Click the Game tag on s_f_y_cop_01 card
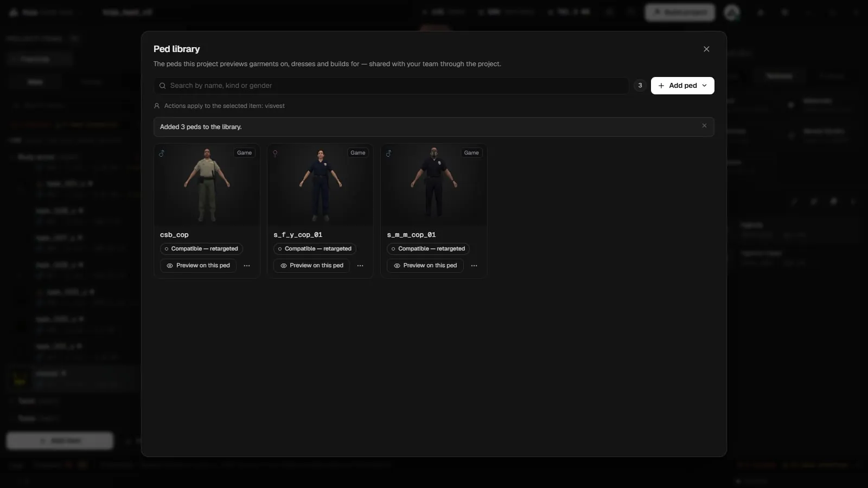Viewport: 868px width, 488px height. pyautogui.click(x=358, y=153)
